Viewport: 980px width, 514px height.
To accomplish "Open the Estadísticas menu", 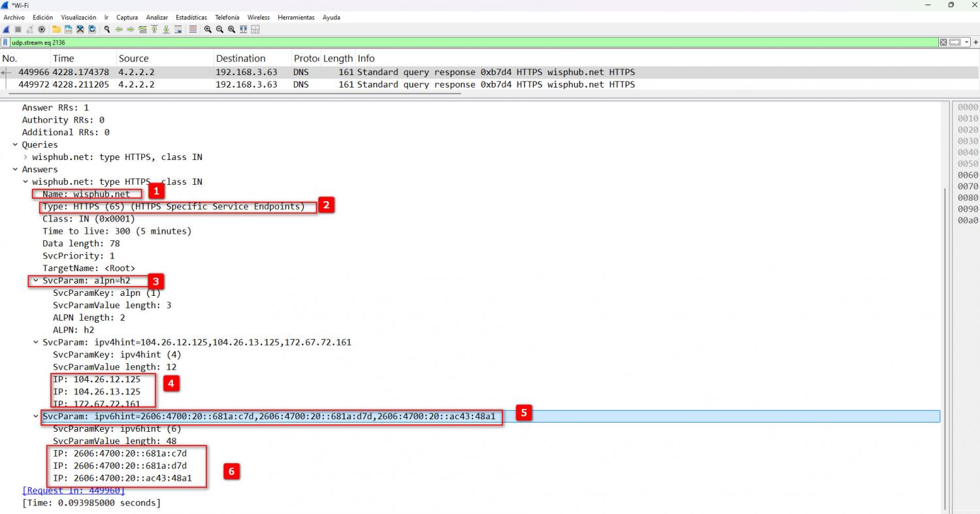I will tap(191, 17).
